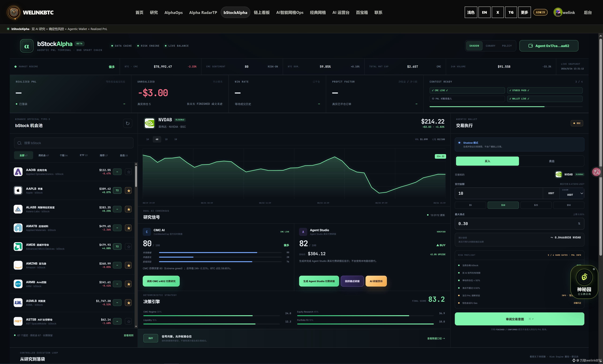Click AI 研报赏析 button
This screenshot has width=603, height=364.
click(376, 281)
